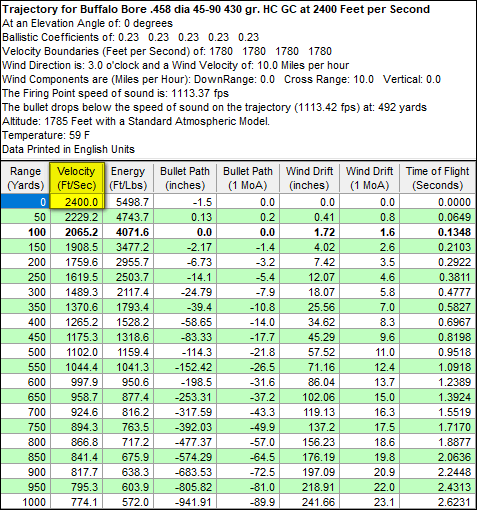The width and height of the screenshot is (477, 510).
Task: Click velocity value 1370.6
Action: (x=77, y=307)
